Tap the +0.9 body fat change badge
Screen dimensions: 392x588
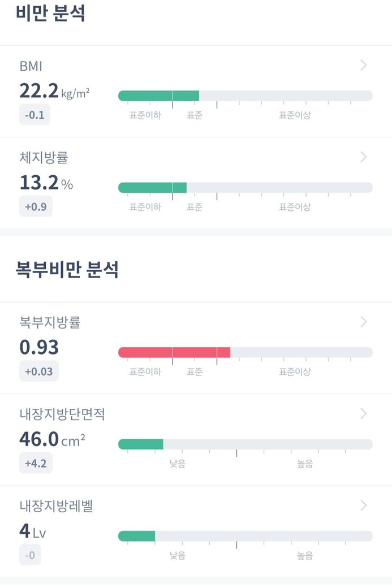pos(36,206)
